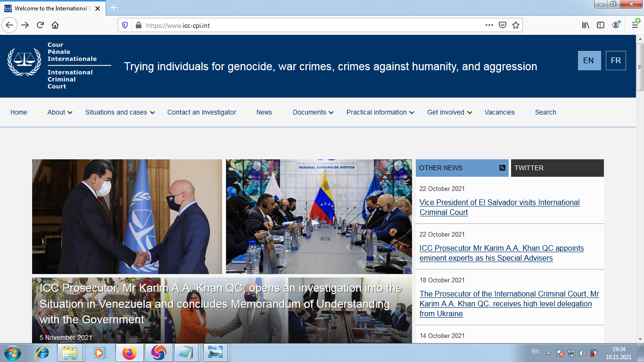Click the speaker icon in the system tray
The height and width of the screenshot is (362, 644).
point(583,353)
